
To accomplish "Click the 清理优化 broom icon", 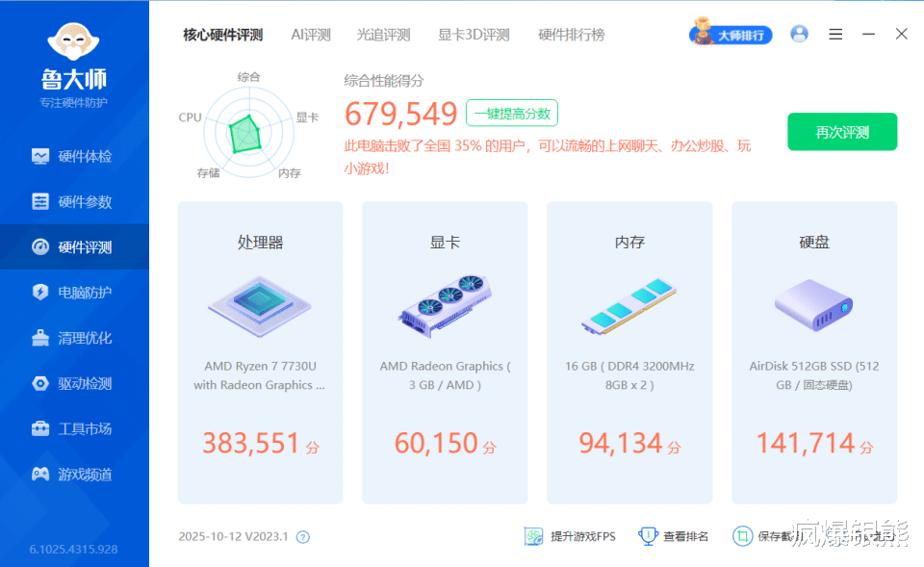I will (x=40, y=338).
